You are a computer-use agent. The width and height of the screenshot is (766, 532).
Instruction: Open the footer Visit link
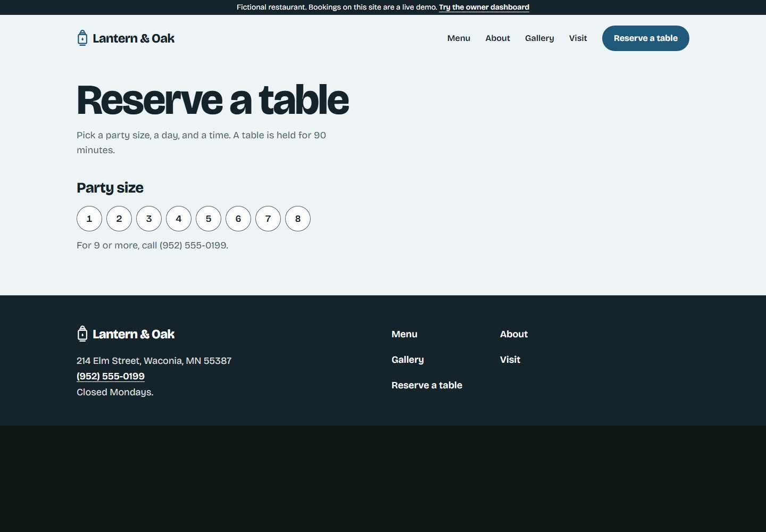click(x=510, y=360)
